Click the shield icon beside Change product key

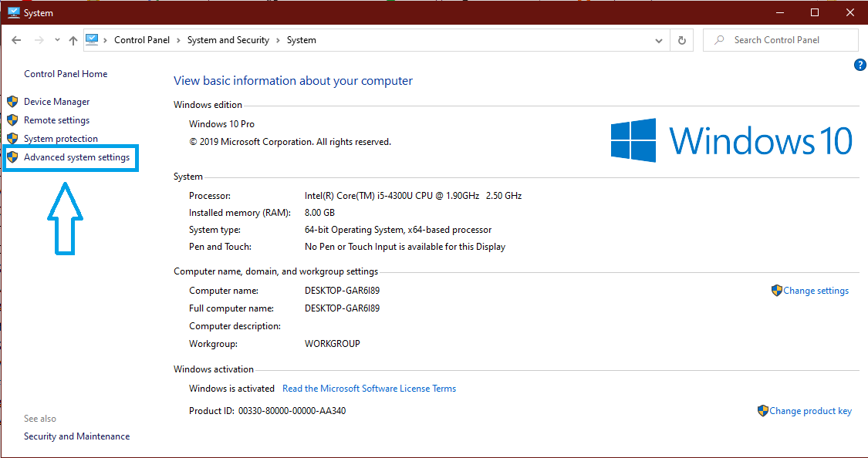click(763, 410)
